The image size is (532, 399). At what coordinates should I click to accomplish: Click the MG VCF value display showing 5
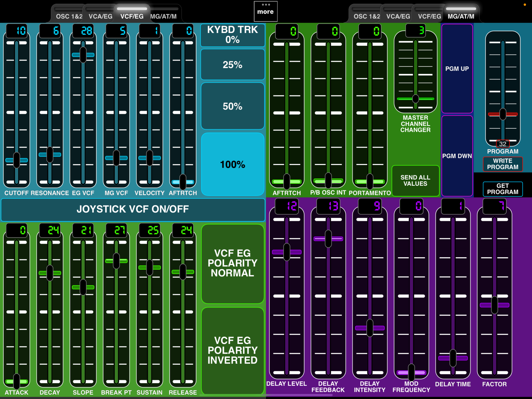(116, 31)
